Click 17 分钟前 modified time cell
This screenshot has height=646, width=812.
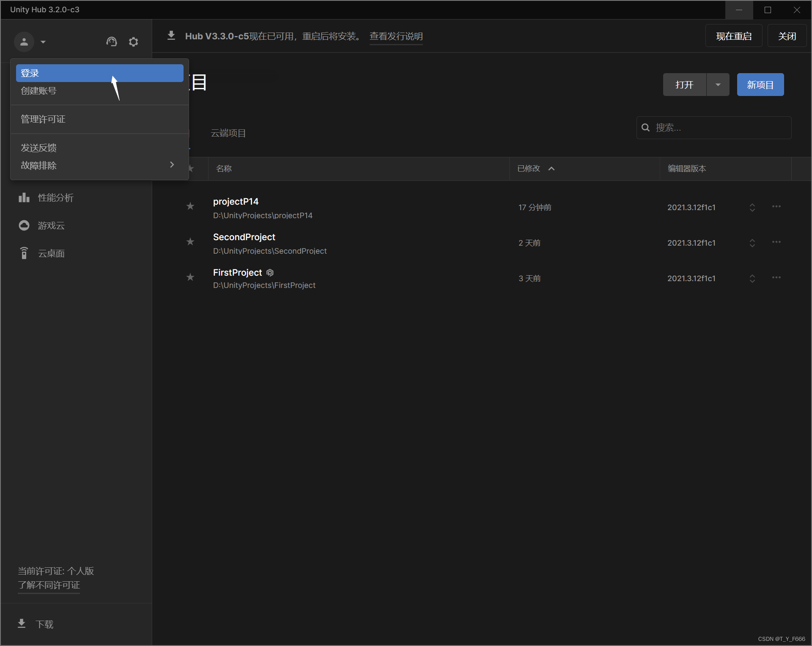point(535,208)
